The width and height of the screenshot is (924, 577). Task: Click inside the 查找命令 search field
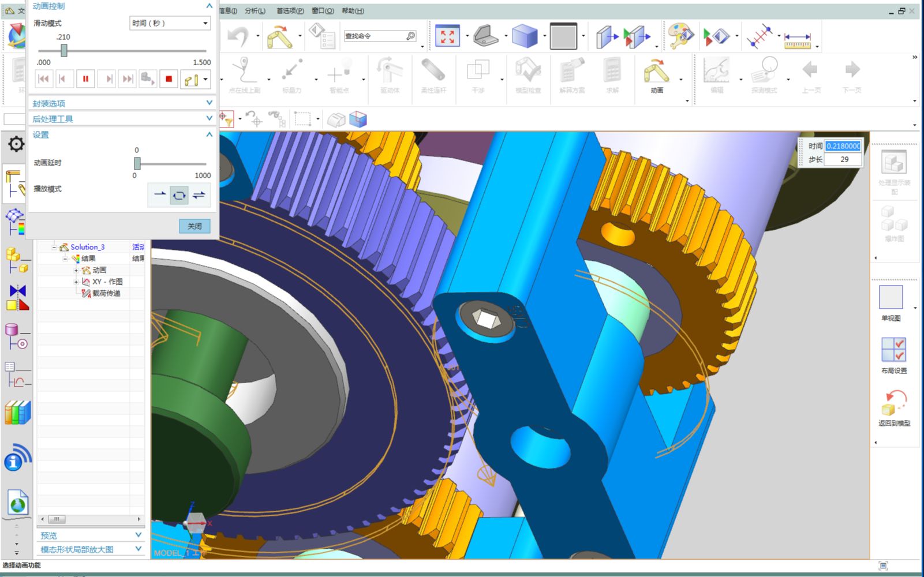[x=375, y=36]
